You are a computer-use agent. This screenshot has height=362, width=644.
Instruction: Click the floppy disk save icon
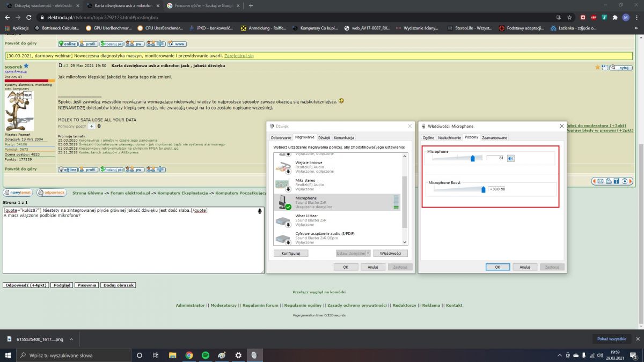pyautogui.click(x=617, y=181)
